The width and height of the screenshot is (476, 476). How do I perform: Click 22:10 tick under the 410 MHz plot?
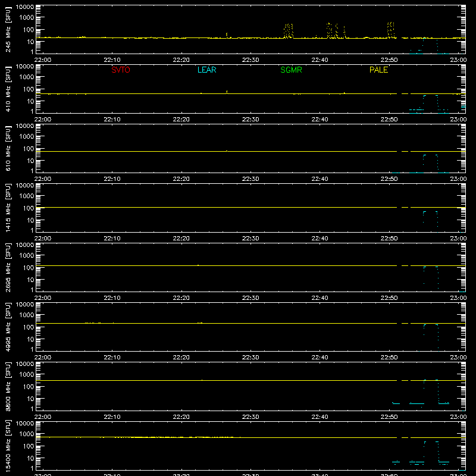(x=112, y=120)
